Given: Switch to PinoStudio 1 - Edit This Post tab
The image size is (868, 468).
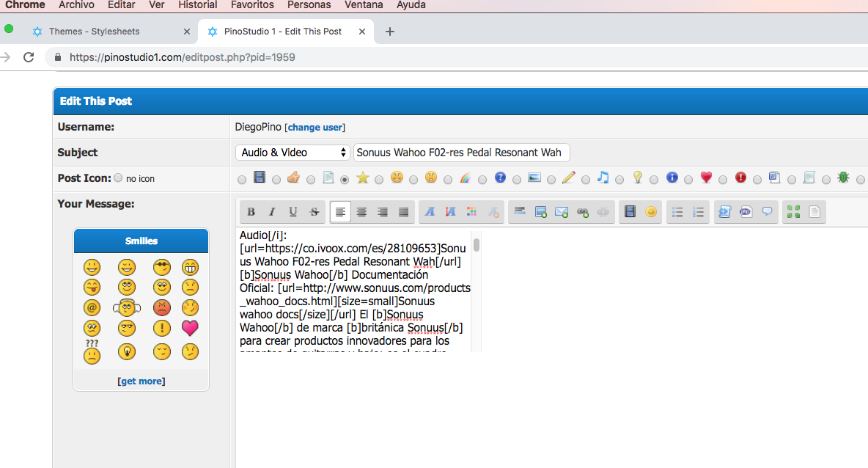Looking at the screenshot, I should click(x=286, y=32).
